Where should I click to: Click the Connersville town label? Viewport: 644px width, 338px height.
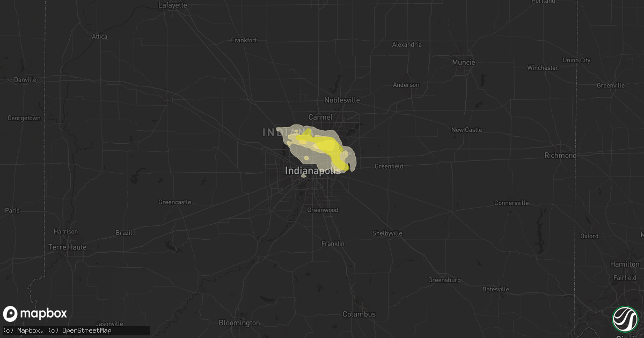point(511,203)
